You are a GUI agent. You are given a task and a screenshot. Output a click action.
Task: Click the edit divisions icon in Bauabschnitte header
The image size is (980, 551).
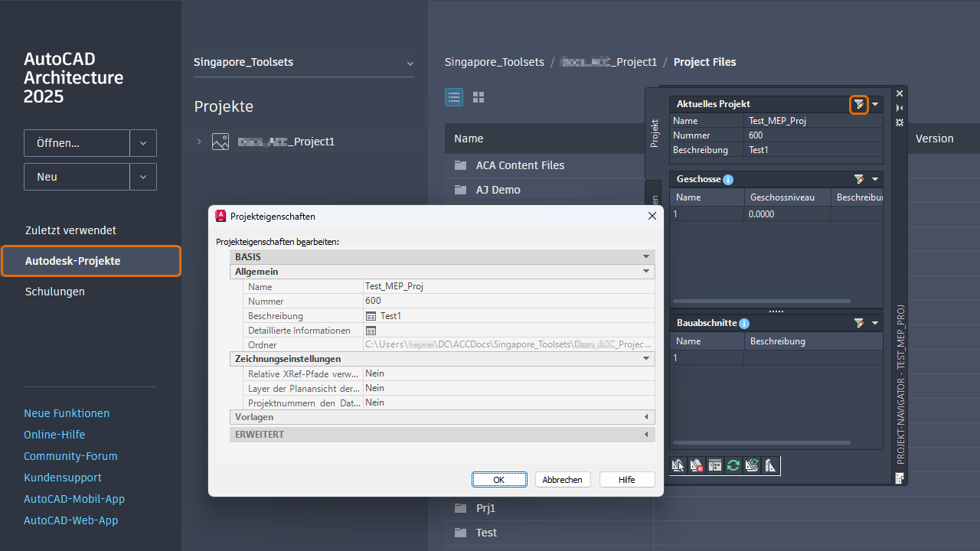(859, 323)
